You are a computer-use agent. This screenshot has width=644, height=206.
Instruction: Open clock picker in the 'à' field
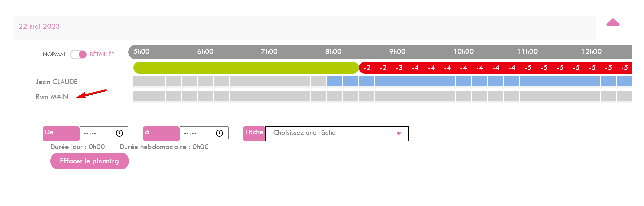(x=219, y=133)
